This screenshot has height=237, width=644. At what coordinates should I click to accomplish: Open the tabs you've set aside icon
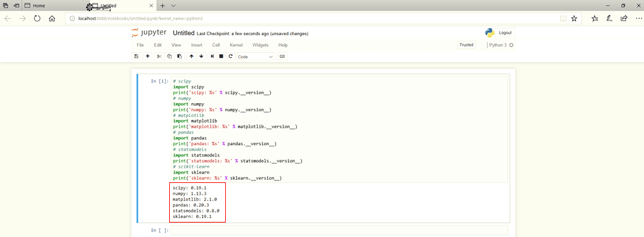pos(6,6)
